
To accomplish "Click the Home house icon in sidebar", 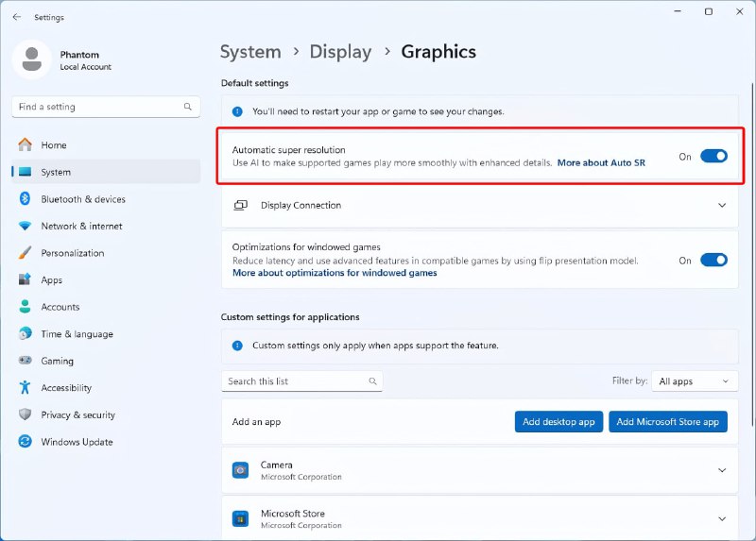I will point(26,144).
